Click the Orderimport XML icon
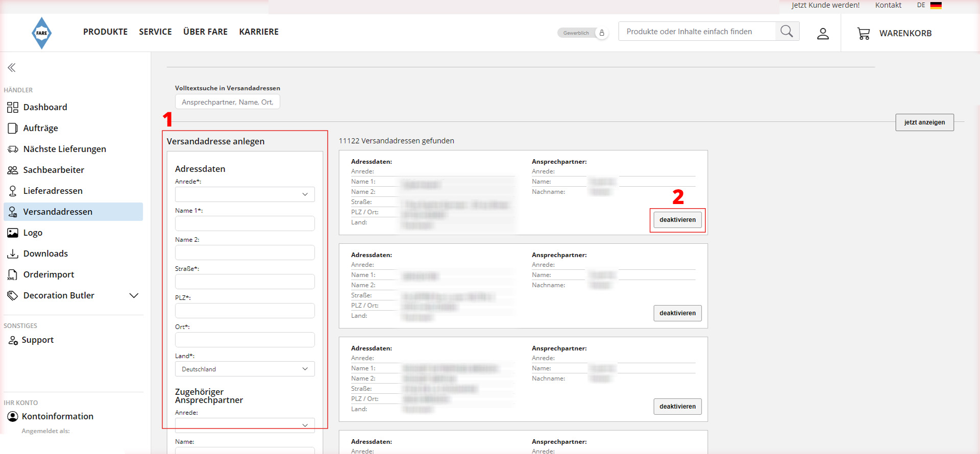 click(13, 274)
